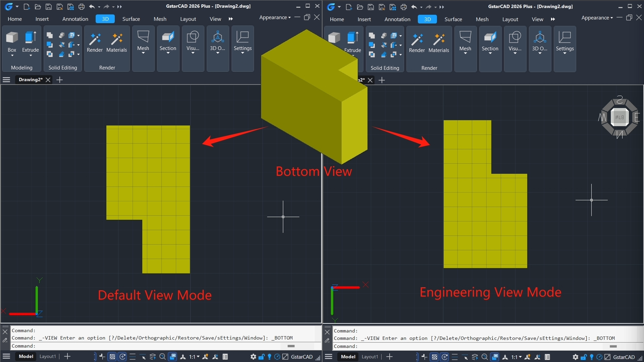Image resolution: width=644 pixels, height=362 pixels.
Task: Open the 1:1 annotation scale dropdown in left window
Action: (x=194, y=357)
